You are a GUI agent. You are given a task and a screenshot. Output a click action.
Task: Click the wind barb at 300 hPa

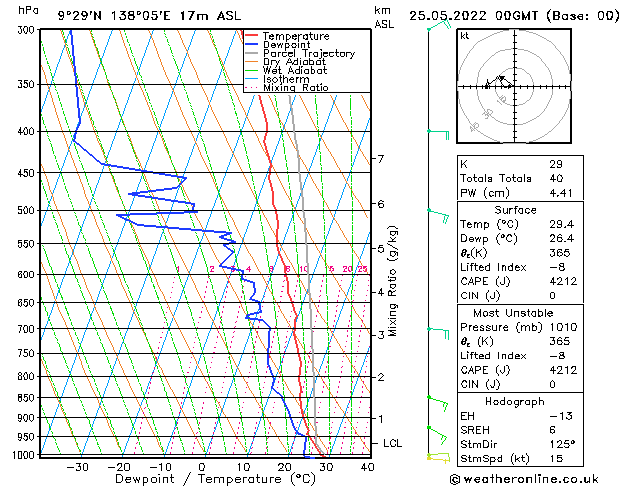[x=439, y=25]
